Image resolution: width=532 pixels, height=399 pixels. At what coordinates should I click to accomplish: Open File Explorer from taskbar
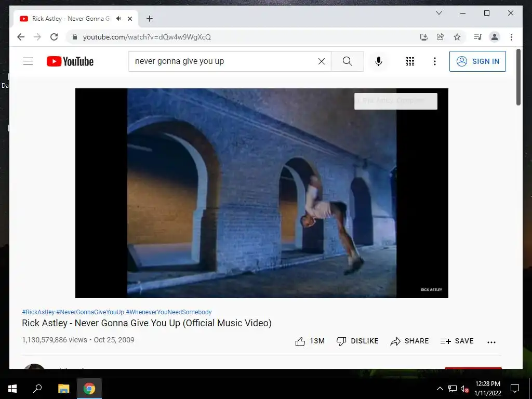pyautogui.click(x=63, y=388)
